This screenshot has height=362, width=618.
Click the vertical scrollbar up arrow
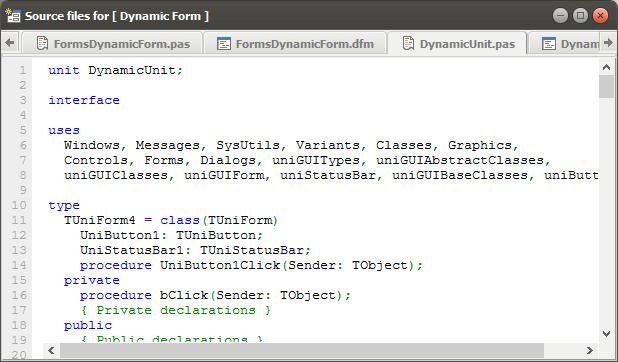(x=607, y=67)
